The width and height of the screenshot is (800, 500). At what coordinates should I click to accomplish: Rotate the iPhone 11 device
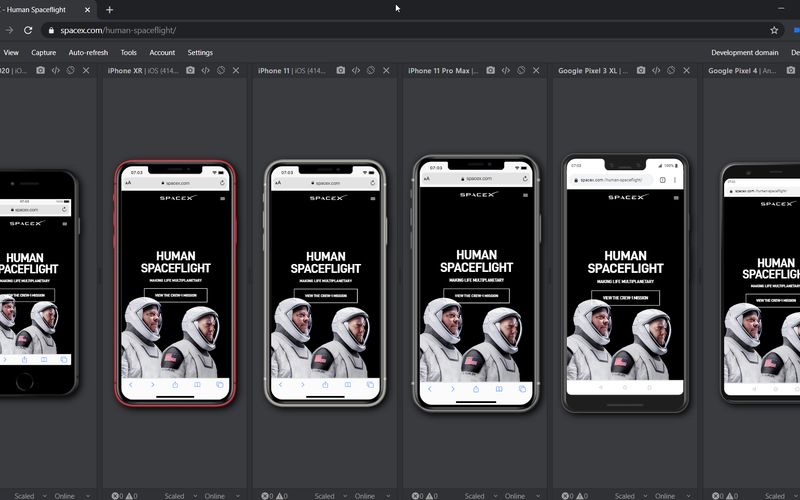click(371, 70)
